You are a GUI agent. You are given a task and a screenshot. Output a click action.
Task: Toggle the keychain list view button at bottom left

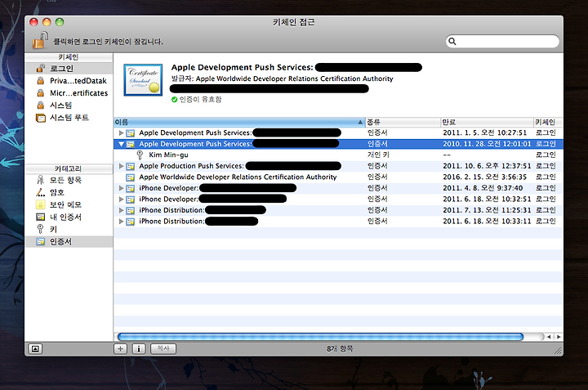(35, 348)
